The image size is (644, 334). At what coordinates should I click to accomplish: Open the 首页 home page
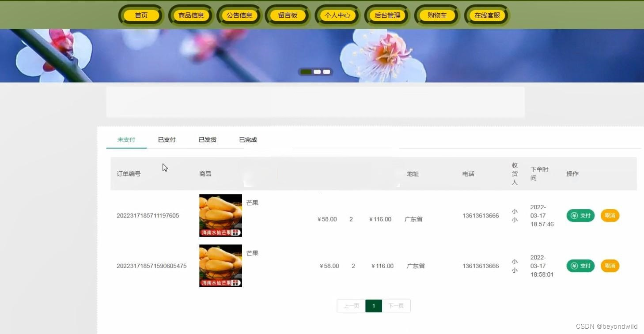pos(141,15)
